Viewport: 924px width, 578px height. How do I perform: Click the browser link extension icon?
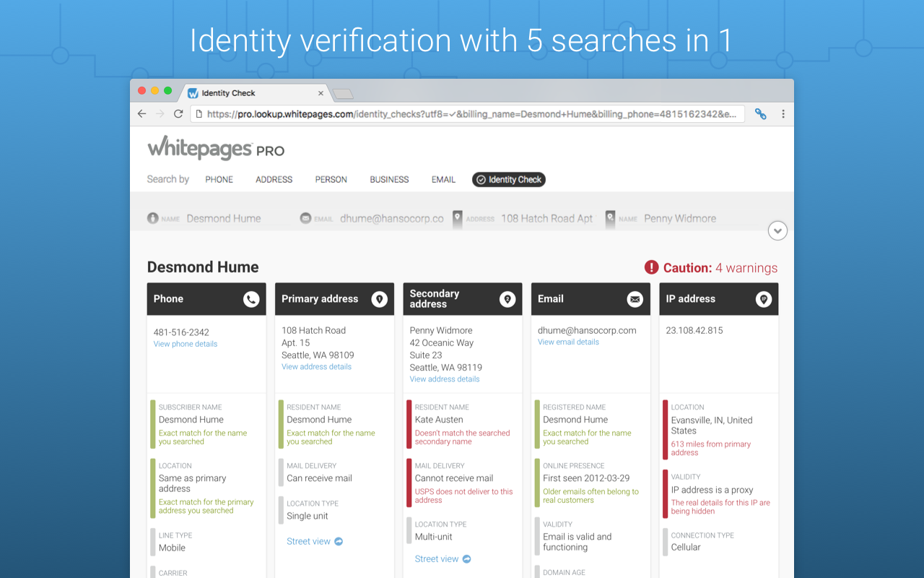pyautogui.click(x=760, y=114)
